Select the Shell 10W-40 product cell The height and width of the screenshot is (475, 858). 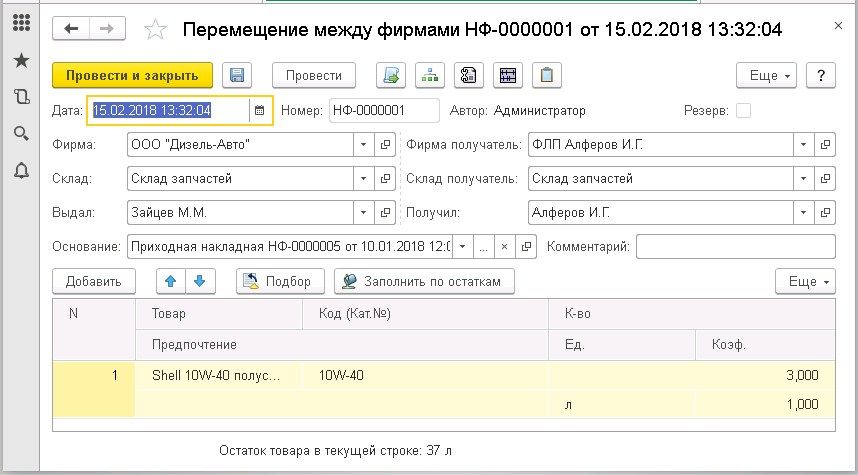tap(219, 375)
